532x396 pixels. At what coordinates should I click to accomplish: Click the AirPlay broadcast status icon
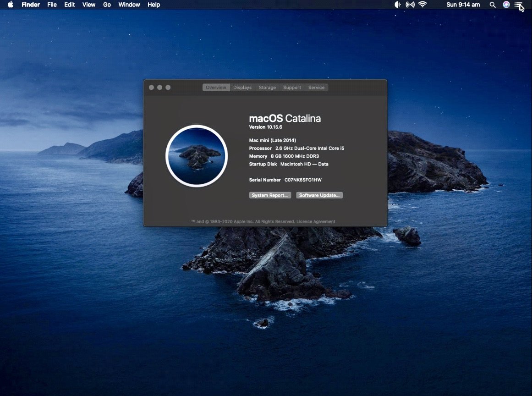410,5
